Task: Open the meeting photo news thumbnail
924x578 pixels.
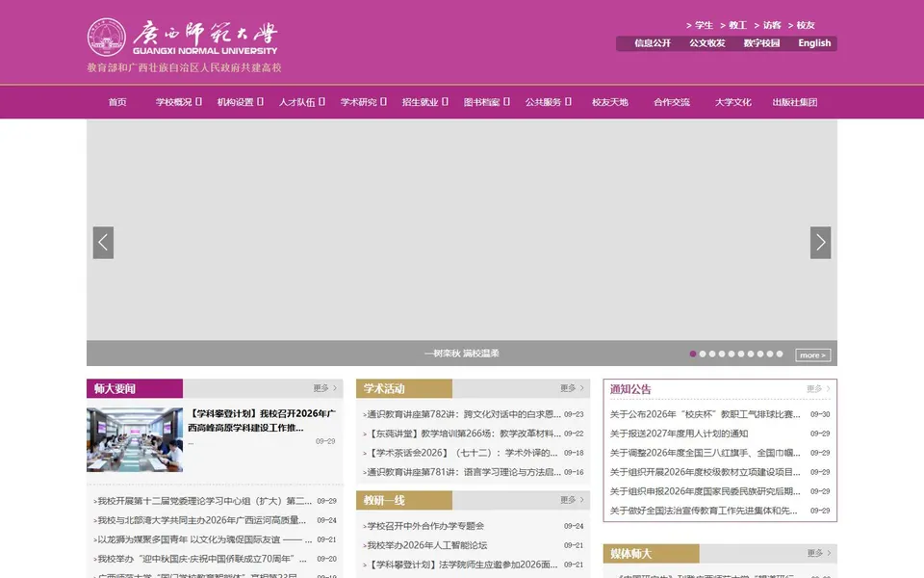Action: pos(135,439)
